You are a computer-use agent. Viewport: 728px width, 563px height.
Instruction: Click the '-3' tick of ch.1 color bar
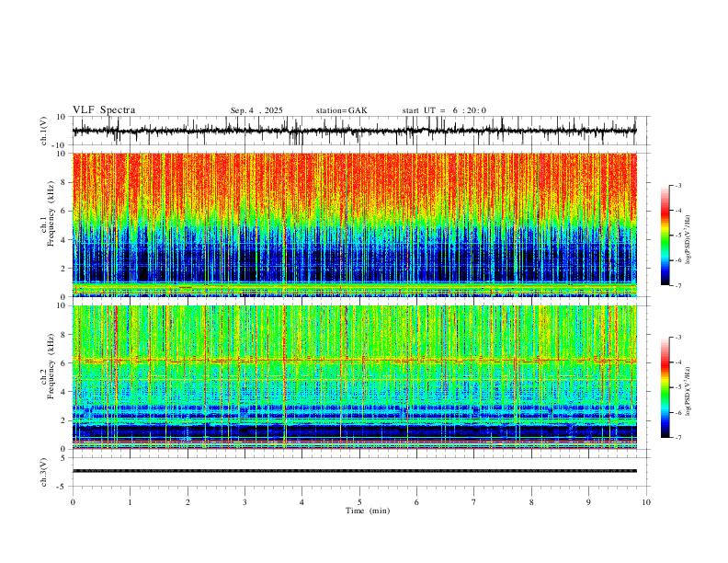coord(677,185)
